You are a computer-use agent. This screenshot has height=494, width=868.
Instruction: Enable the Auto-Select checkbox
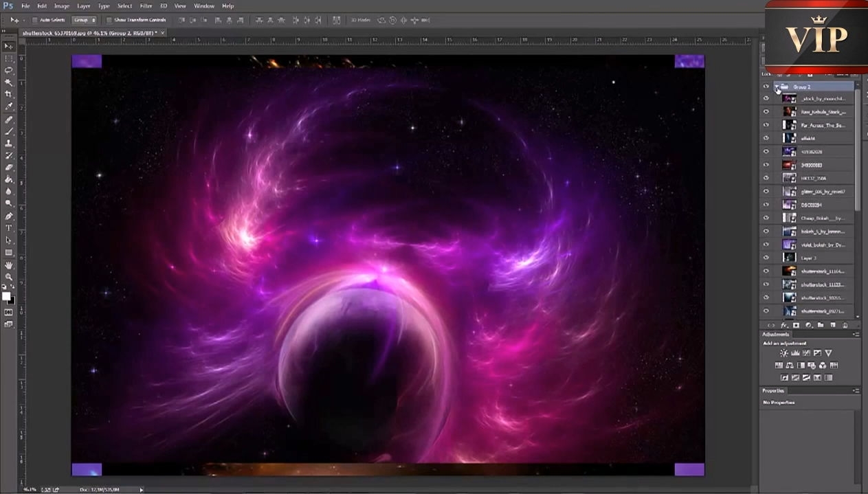coord(34,20)
